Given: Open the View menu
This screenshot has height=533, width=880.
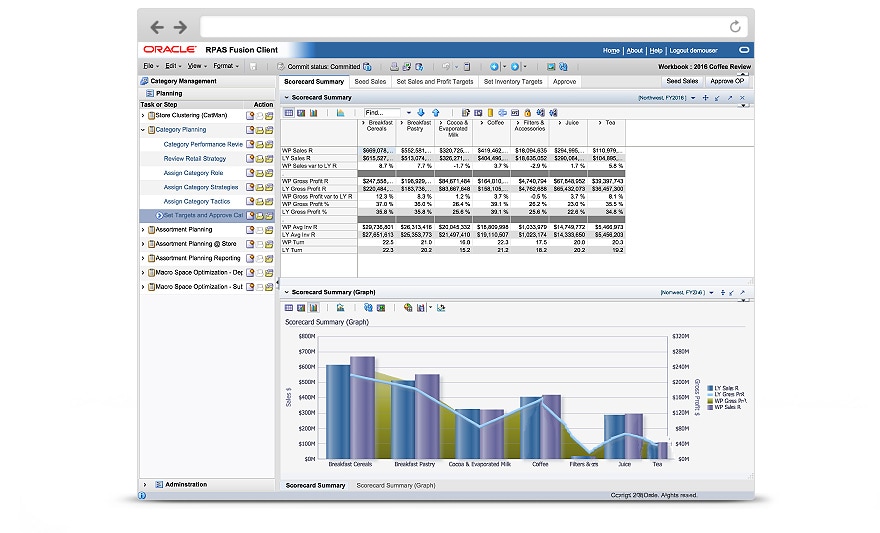Looking at the screenshot, I should click(197, 66).
